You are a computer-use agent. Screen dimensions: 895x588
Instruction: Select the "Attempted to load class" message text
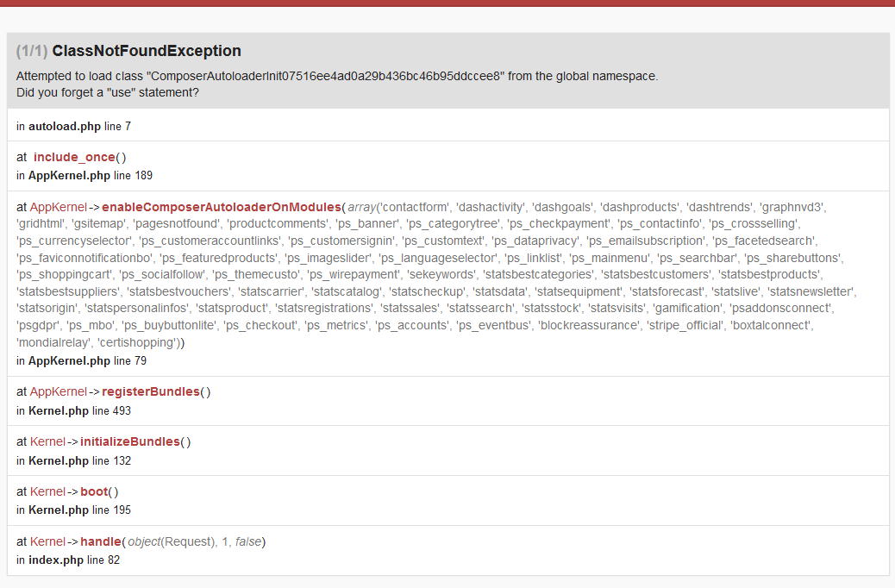coord(337,76)
